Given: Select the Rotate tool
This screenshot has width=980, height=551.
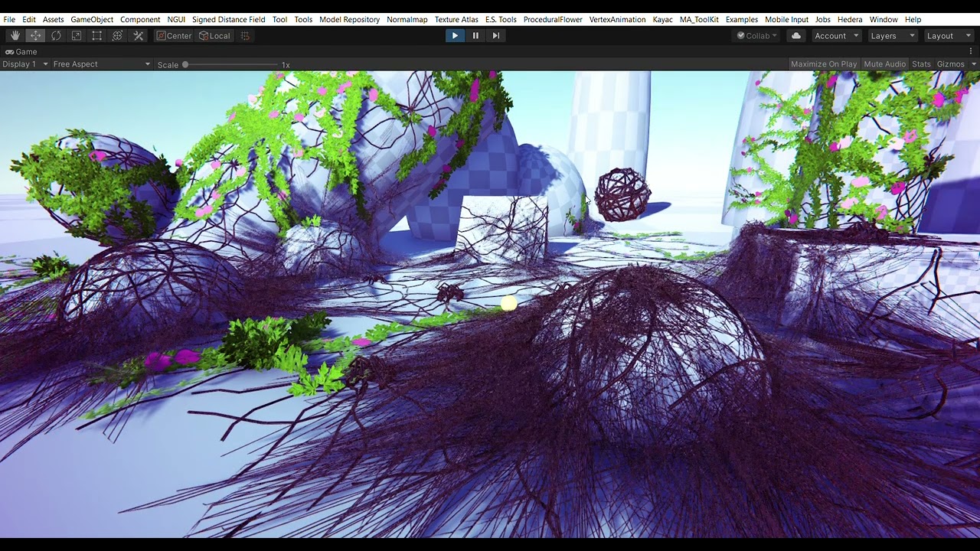Looking at the screenshot, I should tap(56, 36).
